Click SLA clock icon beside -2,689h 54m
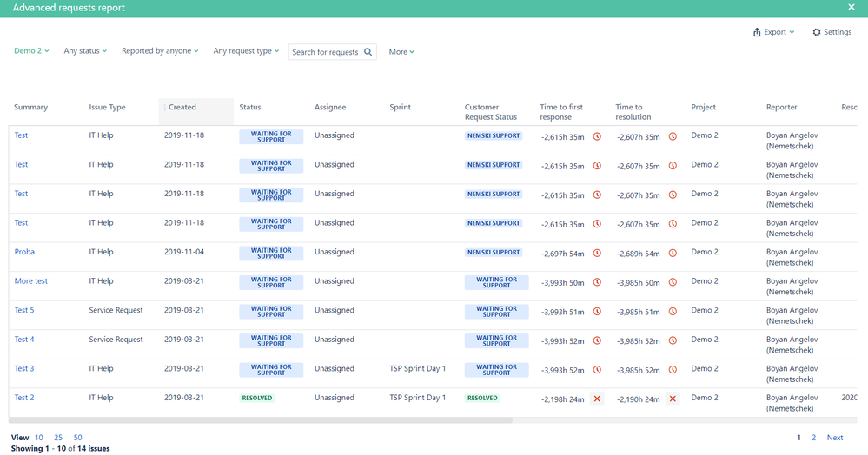Screen dimensions: 868x455 point(673,253)
